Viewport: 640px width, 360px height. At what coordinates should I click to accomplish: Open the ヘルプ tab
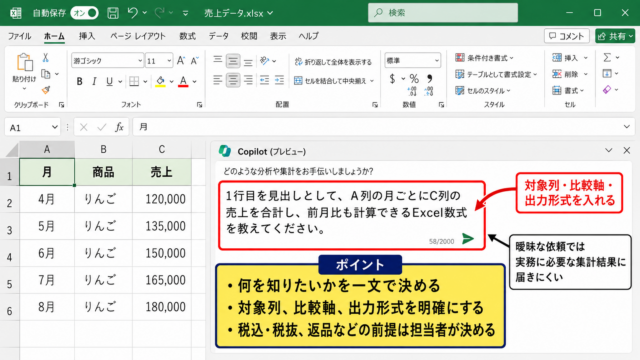tap(308, 36)
